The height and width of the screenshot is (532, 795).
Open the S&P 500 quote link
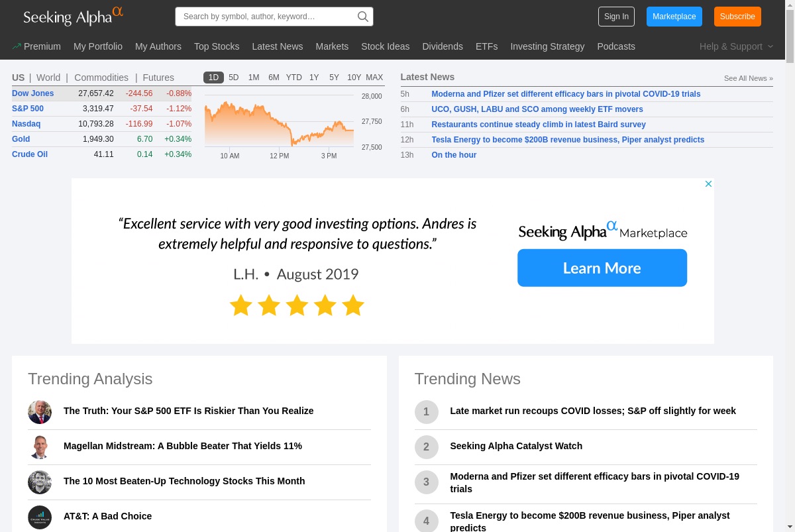pyautogui.click(x=28, y=109)
